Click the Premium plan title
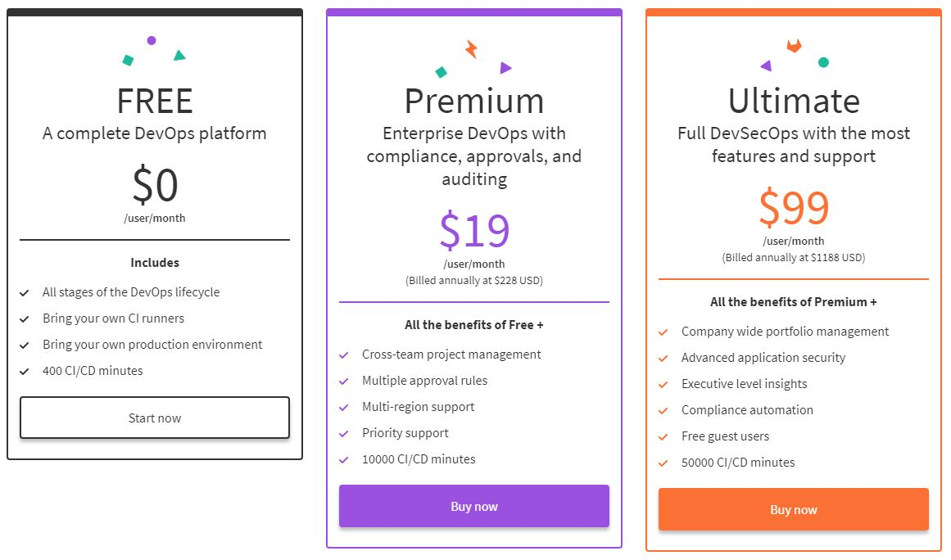This screenshot has height=560, width=951. [x=474, y=102]
